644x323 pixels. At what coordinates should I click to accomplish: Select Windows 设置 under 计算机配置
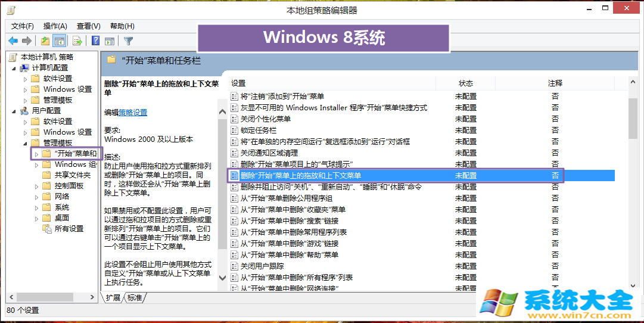coord(67,89)
